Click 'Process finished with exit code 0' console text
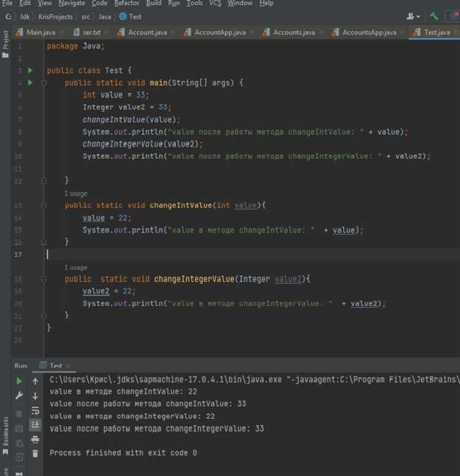 point(123,453)
